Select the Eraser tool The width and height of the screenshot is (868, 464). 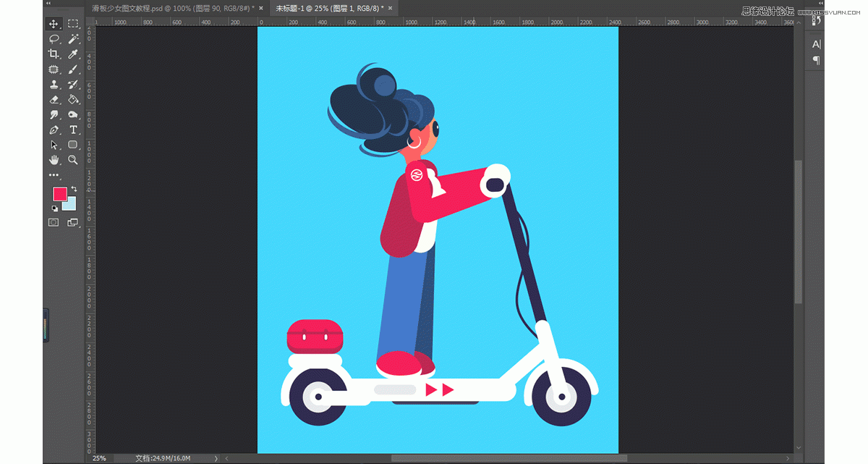[x=54, y=100]
